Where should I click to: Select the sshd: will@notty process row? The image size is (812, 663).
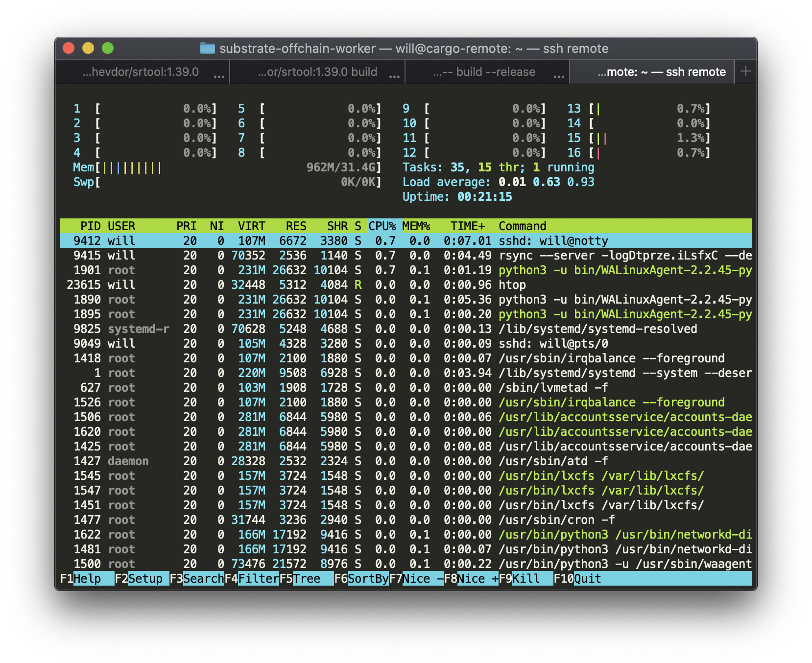(x=406, y=240)
